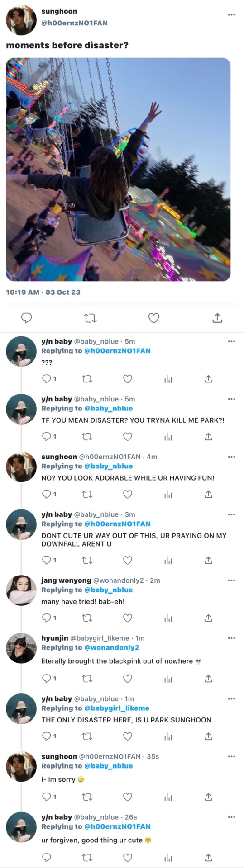Open the @wonandonly2 link in hyunjin's reply
This screenshot has width=244, height=868.
[x=112, y=647]
